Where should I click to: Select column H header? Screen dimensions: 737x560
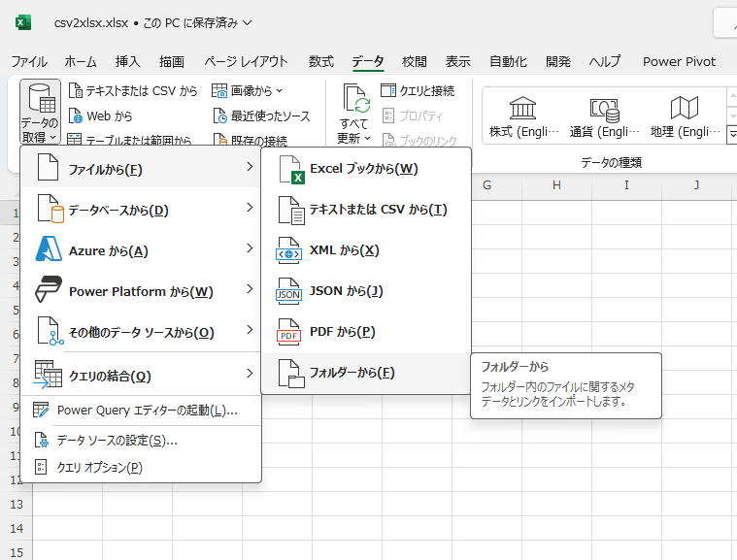click(556, 184)
